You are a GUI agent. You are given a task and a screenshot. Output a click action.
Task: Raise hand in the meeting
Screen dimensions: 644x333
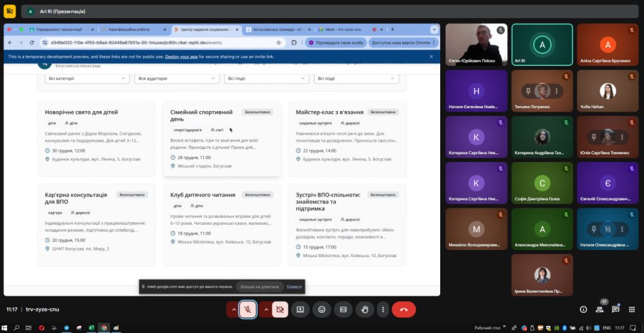(x=364, y=309)
